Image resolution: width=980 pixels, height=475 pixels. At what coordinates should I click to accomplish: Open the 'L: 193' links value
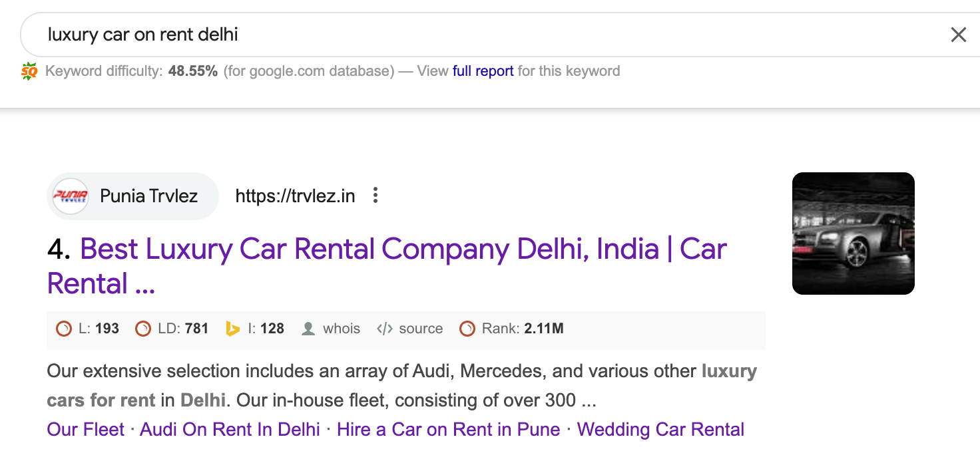pos(99,329)
